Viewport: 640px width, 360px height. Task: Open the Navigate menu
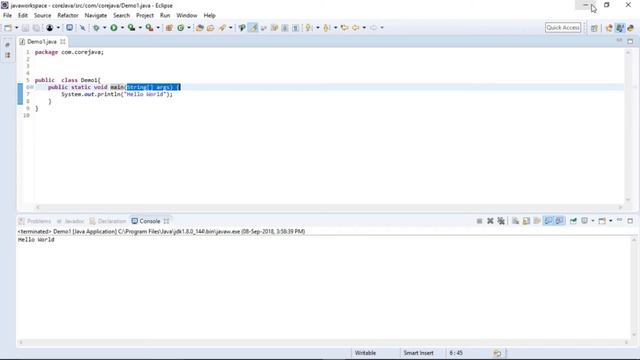point(96,16)
